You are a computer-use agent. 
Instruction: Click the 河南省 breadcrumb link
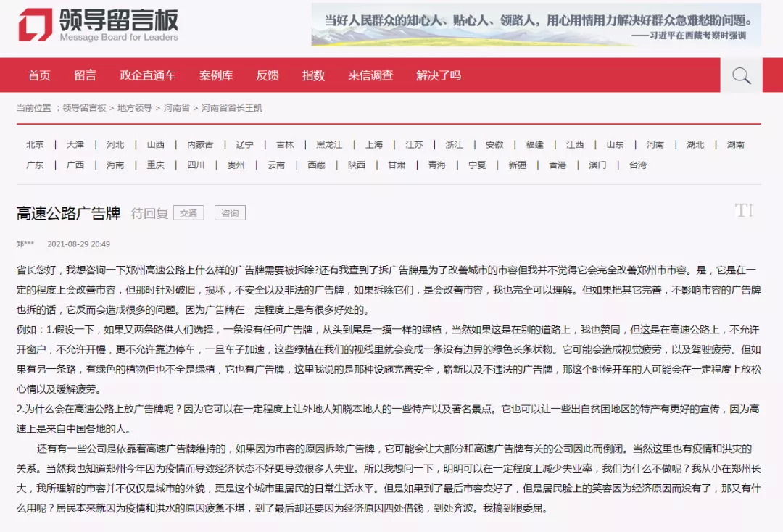tap(177, 108)
